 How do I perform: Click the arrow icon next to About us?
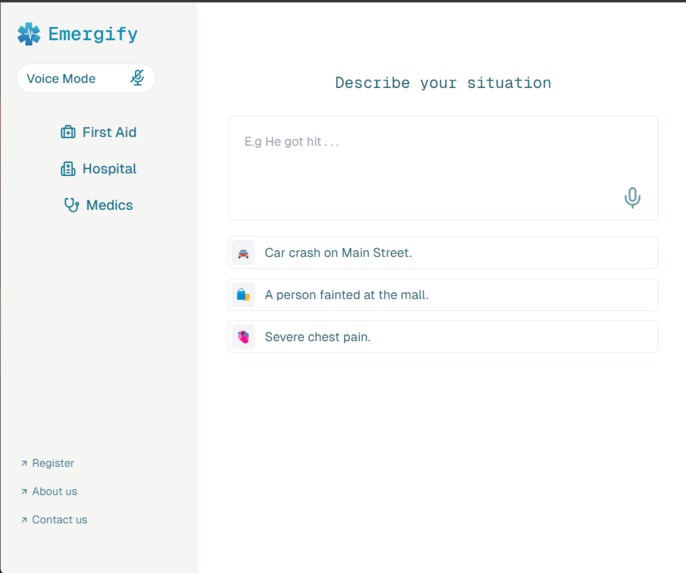click(24, 492)
